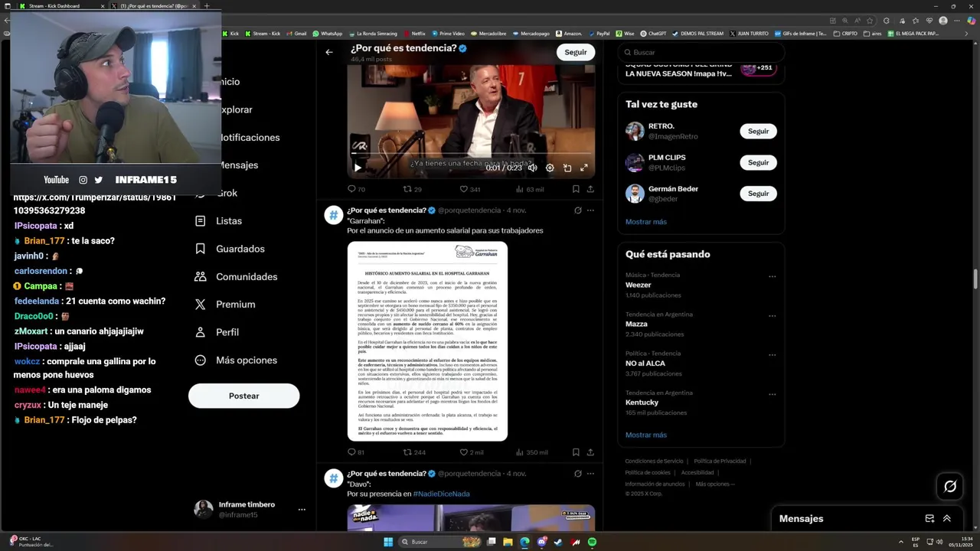Open Steam from the taskbar

(x=558, y=542)
